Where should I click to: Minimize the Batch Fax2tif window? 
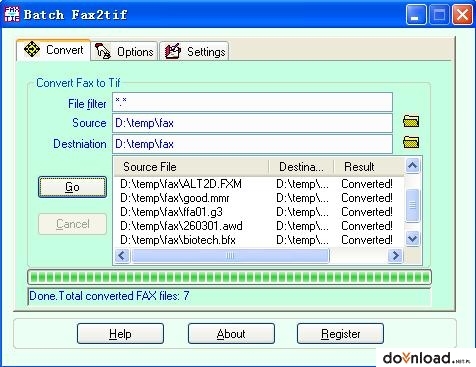click(416, 15)
